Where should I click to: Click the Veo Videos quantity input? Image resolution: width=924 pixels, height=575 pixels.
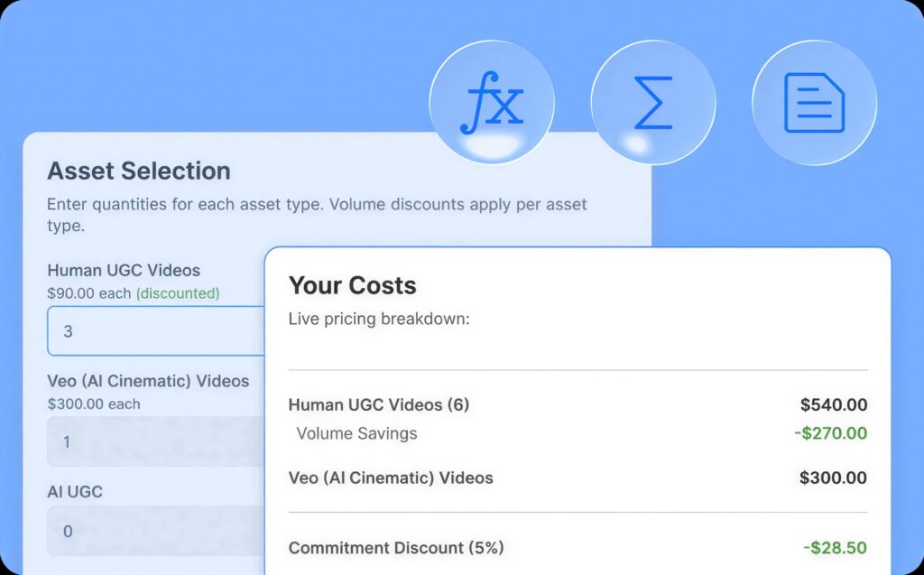click(x=153, y=441)
